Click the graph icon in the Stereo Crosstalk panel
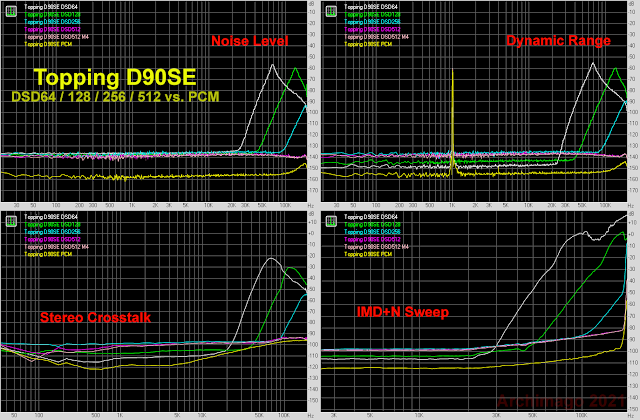This screenshot has width=640, height=420. [x=11, y=221]
